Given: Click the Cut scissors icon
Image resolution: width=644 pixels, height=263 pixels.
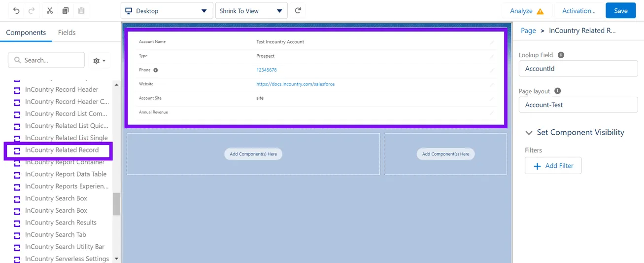Looking at the screenshot, I should pos(50,11).
